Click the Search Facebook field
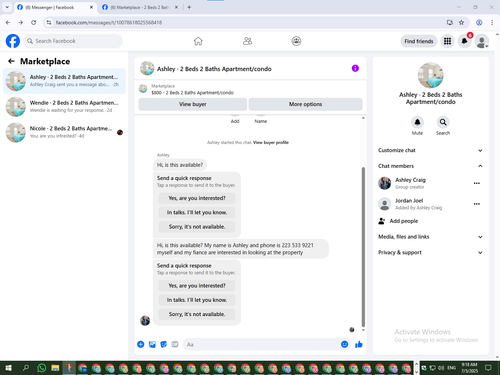 coord(73,41)
